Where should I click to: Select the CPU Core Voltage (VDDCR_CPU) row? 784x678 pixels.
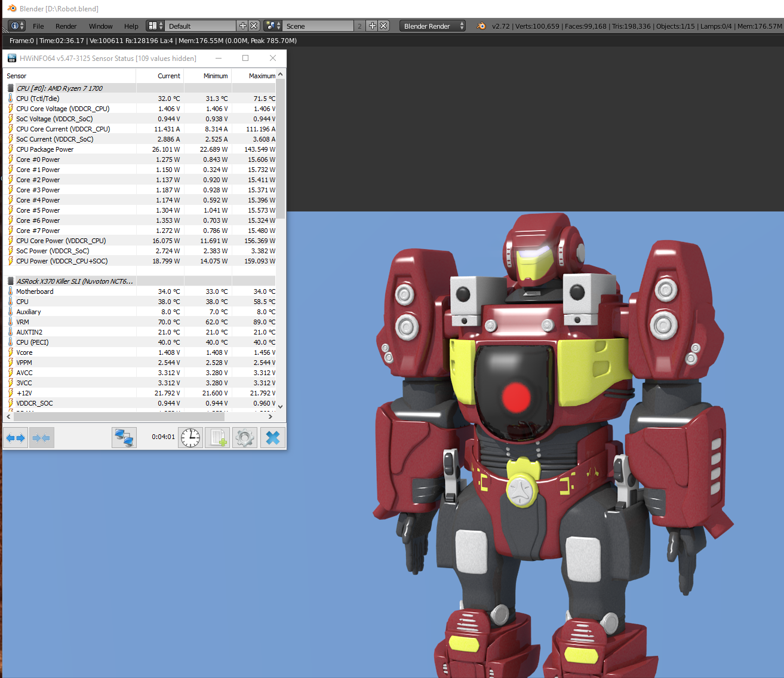pos(140,109)
